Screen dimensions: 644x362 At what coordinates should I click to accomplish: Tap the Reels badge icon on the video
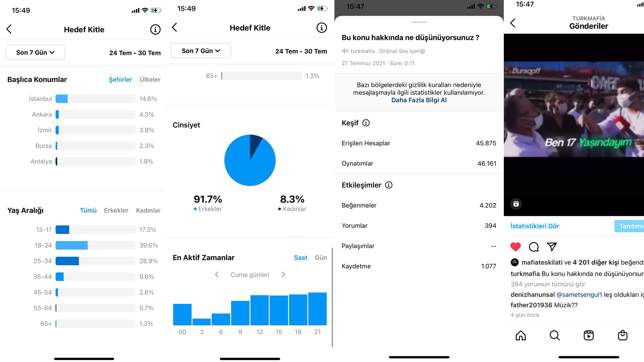[x=516, y=204]
